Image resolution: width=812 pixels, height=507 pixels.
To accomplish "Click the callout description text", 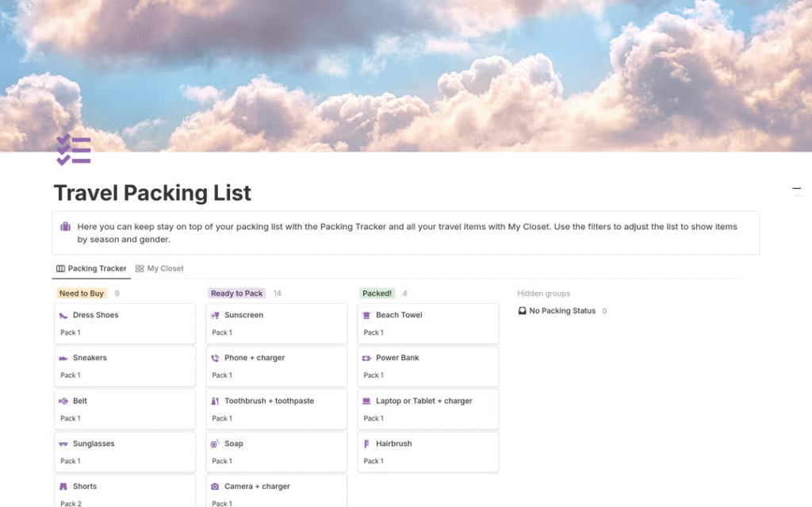I will (407, 232).
